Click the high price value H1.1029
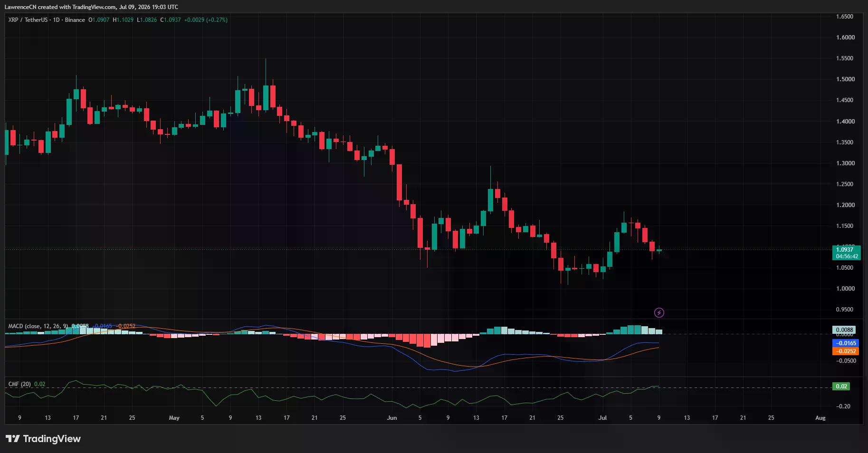Screen dimensions: 868x453 (123, 20)
